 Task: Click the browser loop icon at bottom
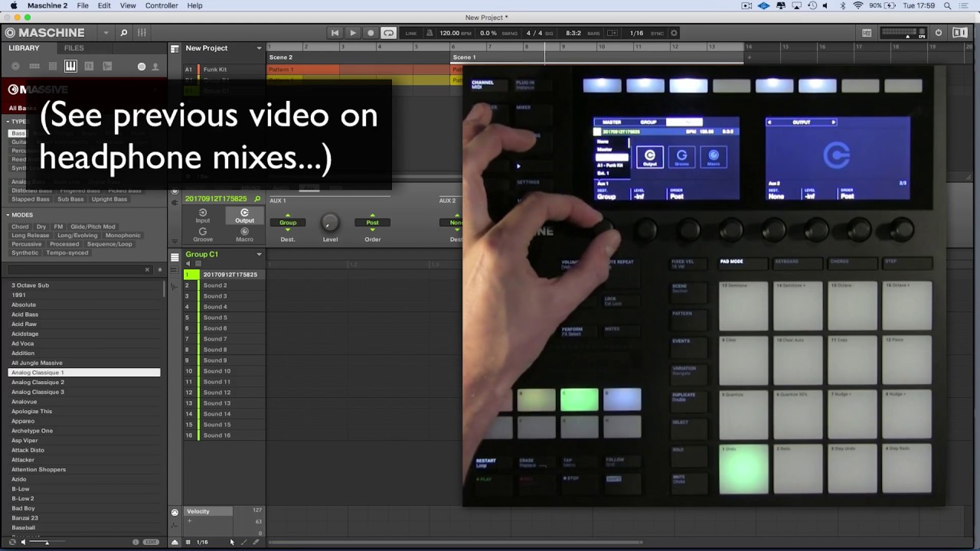[11, 542]
